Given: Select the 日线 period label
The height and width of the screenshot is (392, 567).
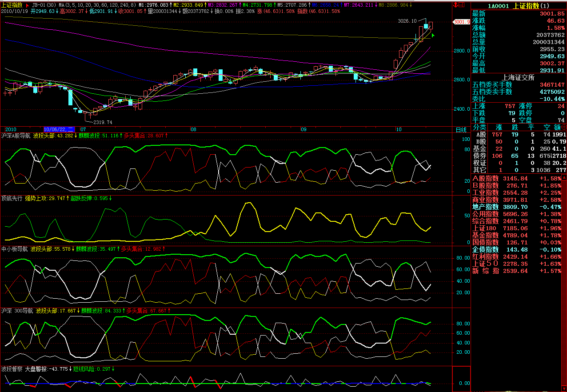Looking at the screenshot, I should tap(461, 130).
